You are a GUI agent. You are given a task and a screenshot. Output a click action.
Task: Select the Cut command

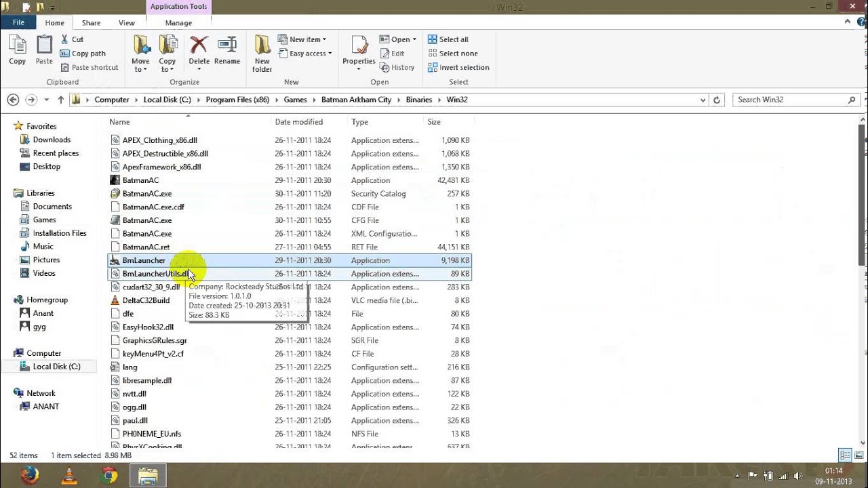pos(72,39)
